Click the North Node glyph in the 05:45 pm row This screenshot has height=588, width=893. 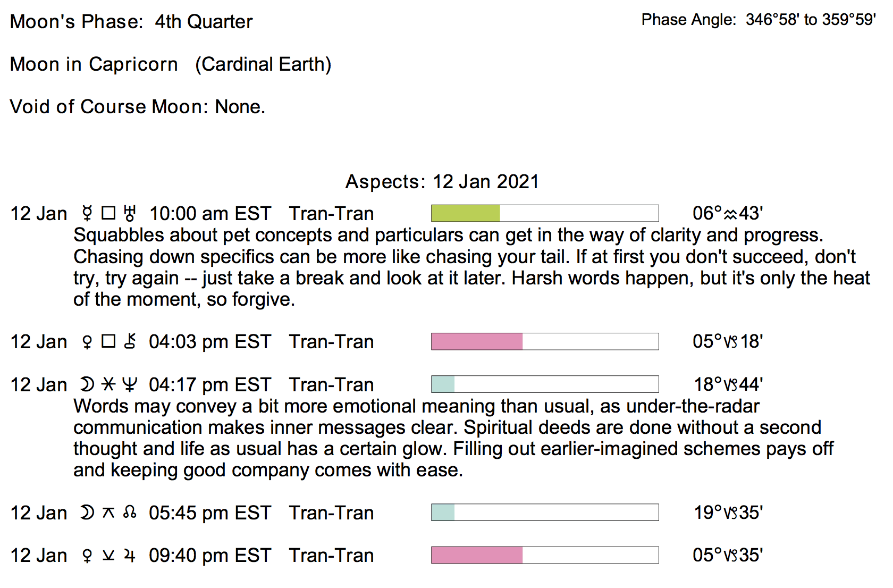[130, 513]
